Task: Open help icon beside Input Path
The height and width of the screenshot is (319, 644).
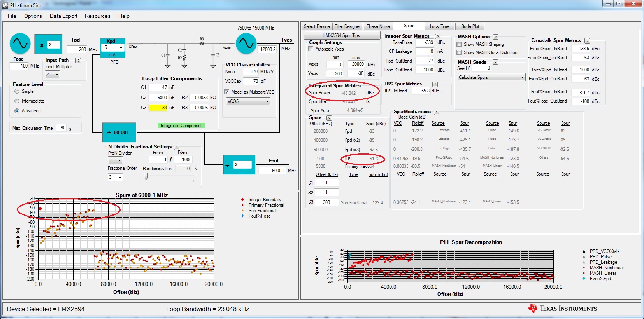Action: pos(78,61)
